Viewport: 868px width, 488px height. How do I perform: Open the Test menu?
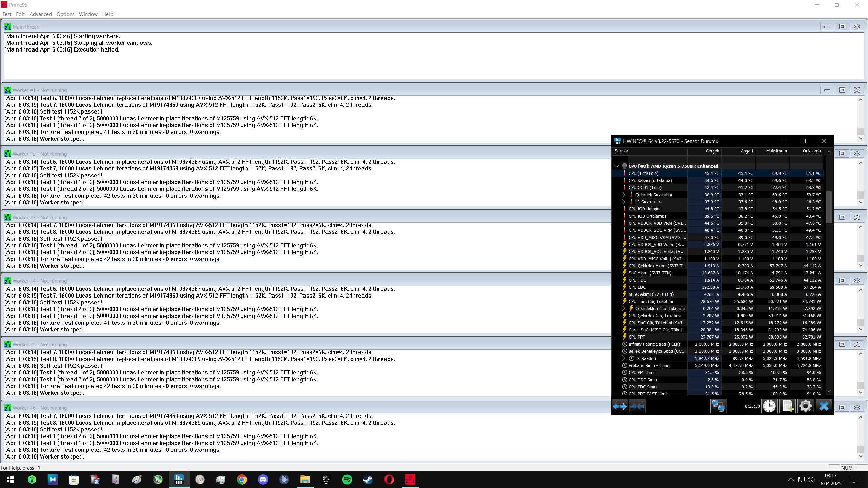pos(7,14)
